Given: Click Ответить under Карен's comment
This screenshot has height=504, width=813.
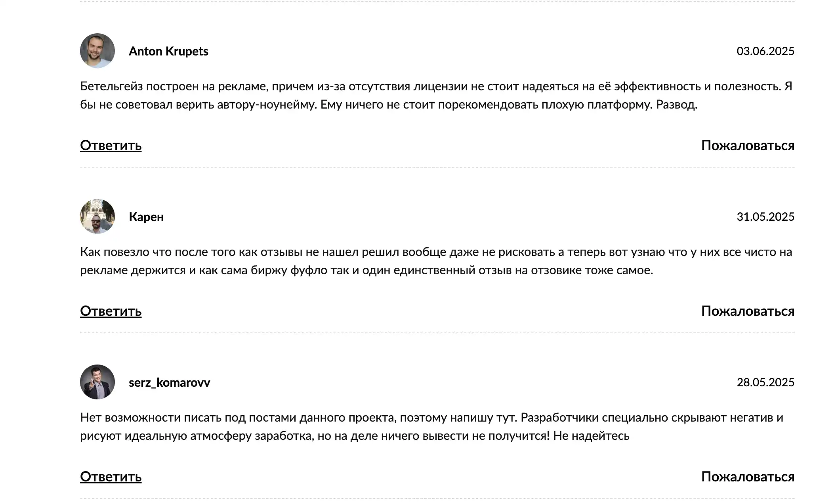Looking at the screenshot, I should (111, 311).
